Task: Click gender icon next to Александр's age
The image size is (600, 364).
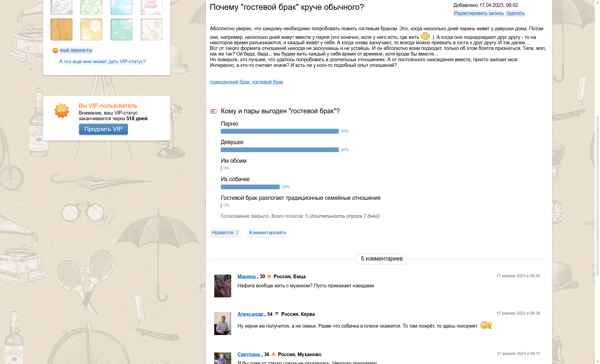Action: pos(277,314)
